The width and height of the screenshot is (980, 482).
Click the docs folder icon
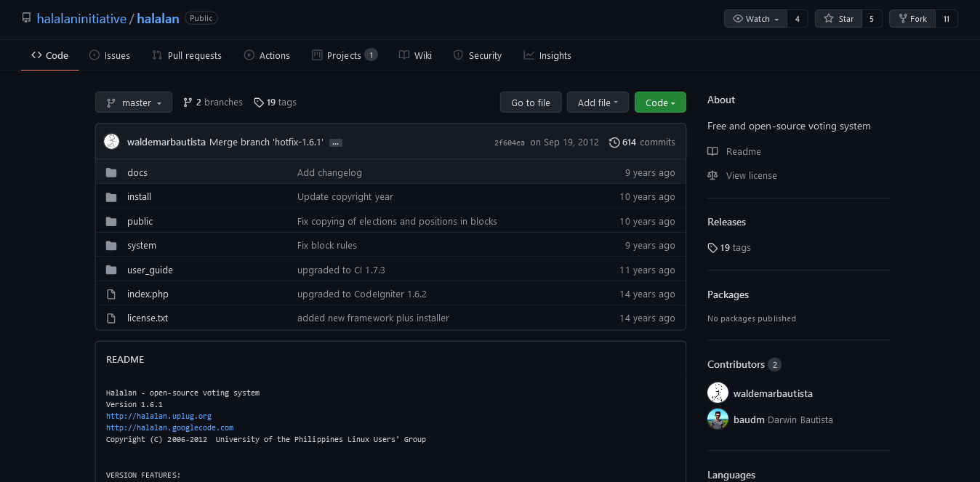pos(111,172)
